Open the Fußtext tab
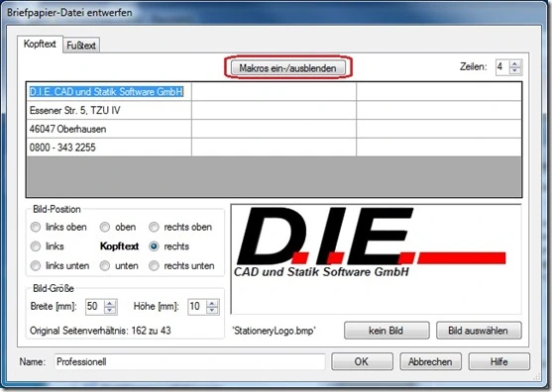 point(81,46)
